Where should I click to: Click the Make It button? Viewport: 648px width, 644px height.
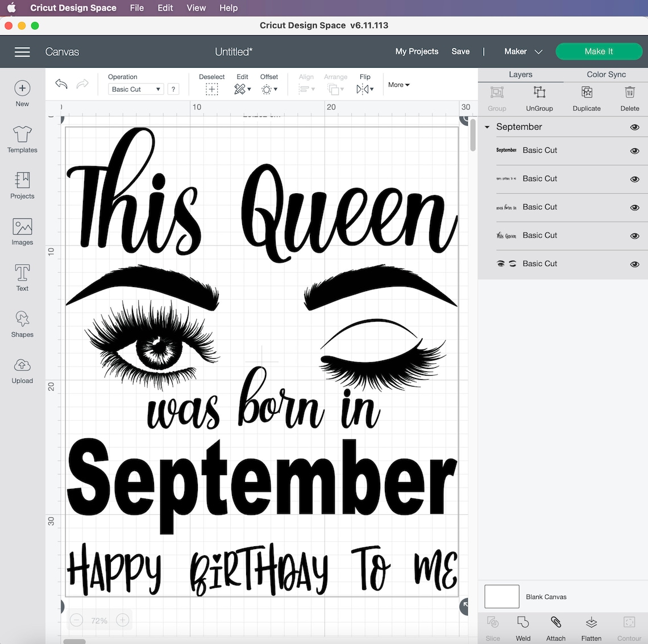599,51
